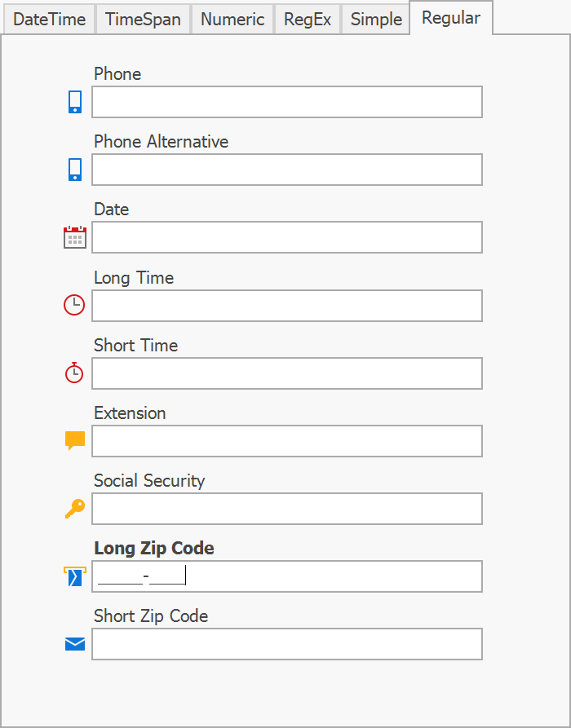Focus the Phone input field
The image size is (571, 728).
[x=287, y=102]
